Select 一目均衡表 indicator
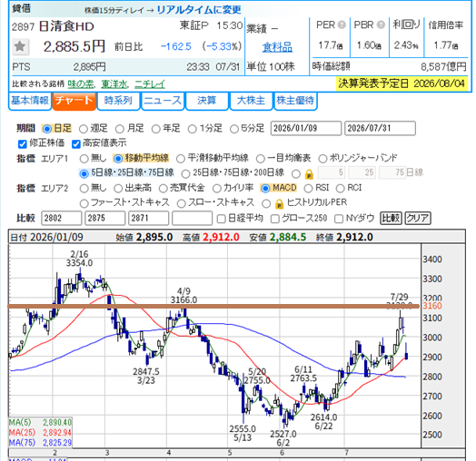Image resolution: width=476 pixels, height=461 pixels. 261,159
